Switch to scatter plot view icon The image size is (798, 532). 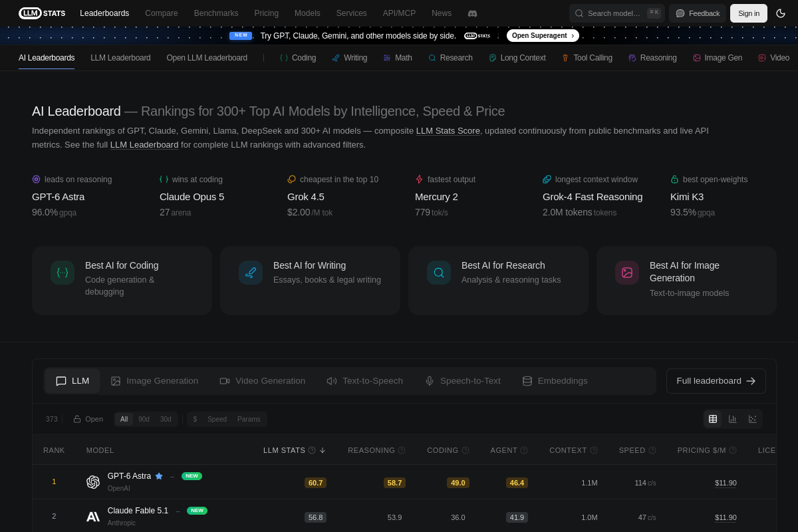pyautogui.click(x=753, y=419)
